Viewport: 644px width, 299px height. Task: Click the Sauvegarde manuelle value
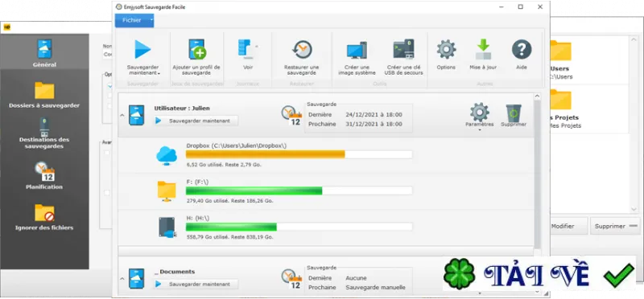[375, 288]
